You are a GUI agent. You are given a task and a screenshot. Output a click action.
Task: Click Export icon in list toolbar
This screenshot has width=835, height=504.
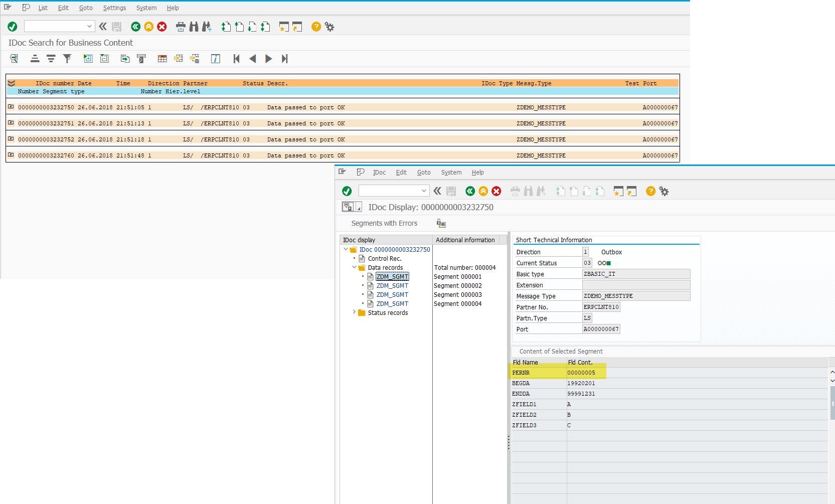point(125,59)
